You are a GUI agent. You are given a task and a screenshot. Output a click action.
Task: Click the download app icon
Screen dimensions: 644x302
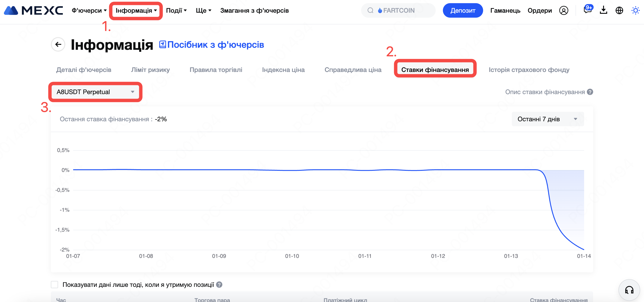(x=603, y=10)
